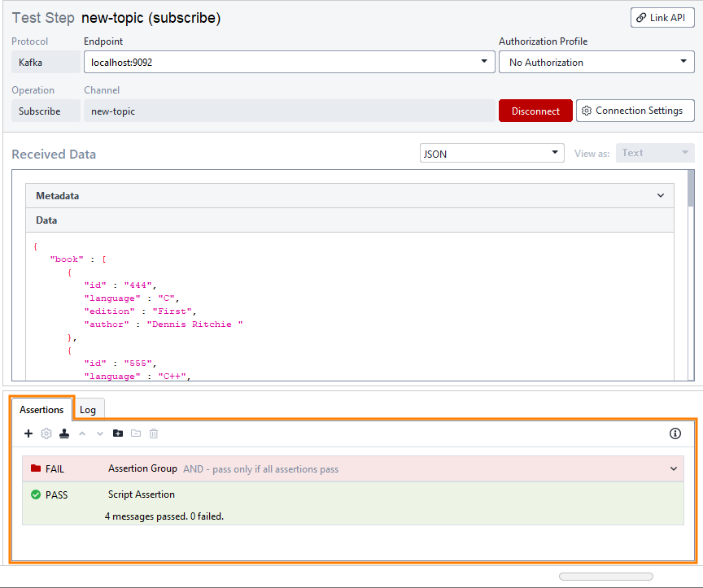Click red folder icon beside FAIL
703x588 pixels.
click(x=36, y=468)
